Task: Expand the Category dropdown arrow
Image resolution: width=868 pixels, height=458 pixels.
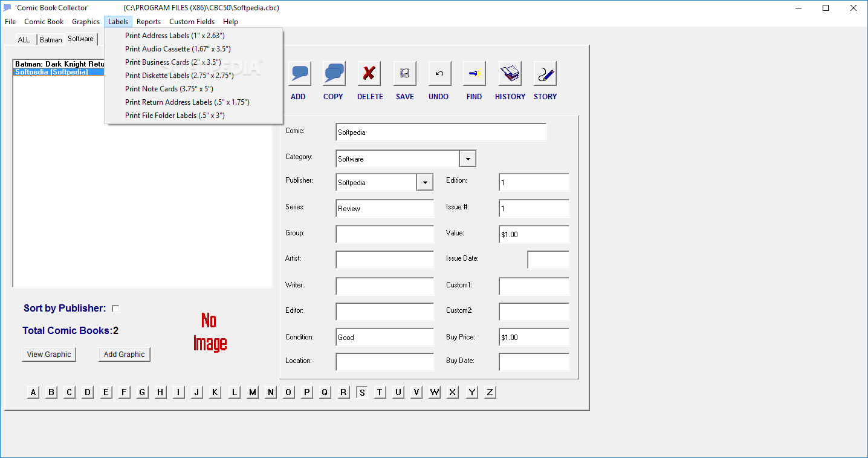Action: point(468,159)
